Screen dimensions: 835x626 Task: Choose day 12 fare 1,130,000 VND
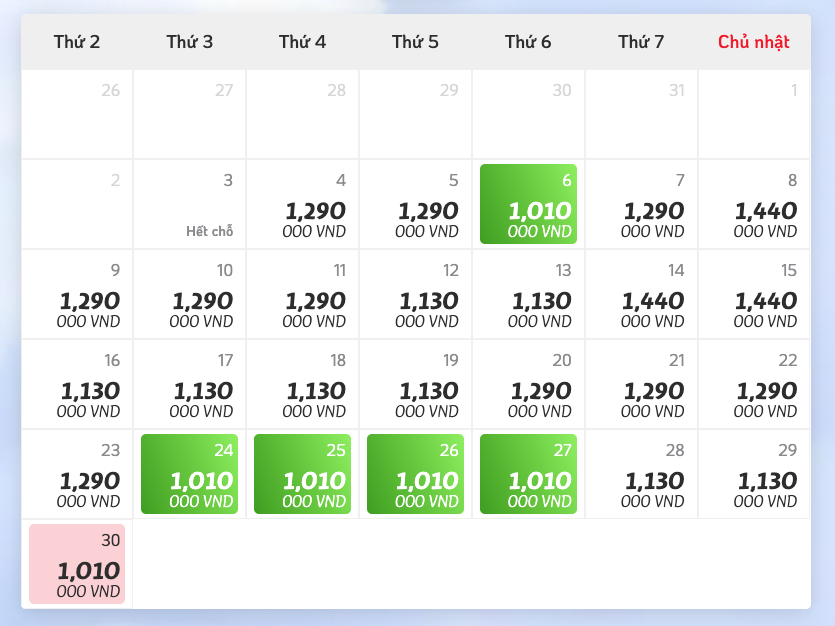coord(415,294)
